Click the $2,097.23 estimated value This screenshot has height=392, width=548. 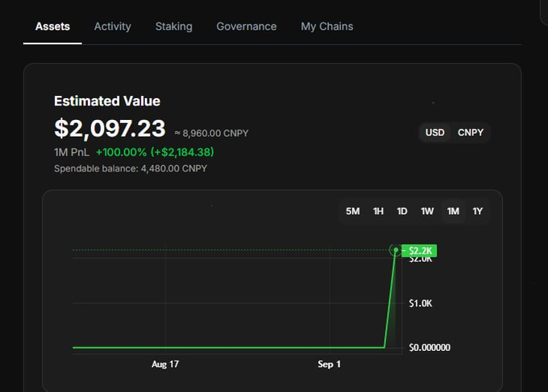(x=110, y=129)
